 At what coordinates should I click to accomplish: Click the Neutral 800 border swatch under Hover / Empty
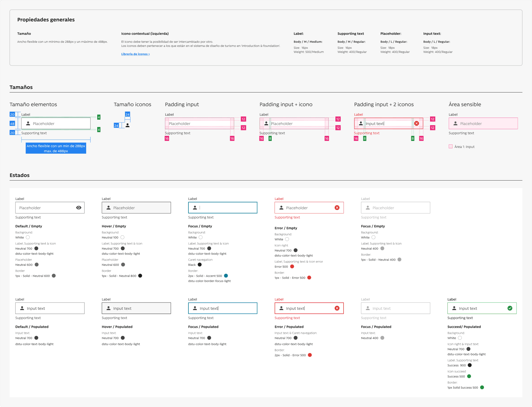click(140, 276)
